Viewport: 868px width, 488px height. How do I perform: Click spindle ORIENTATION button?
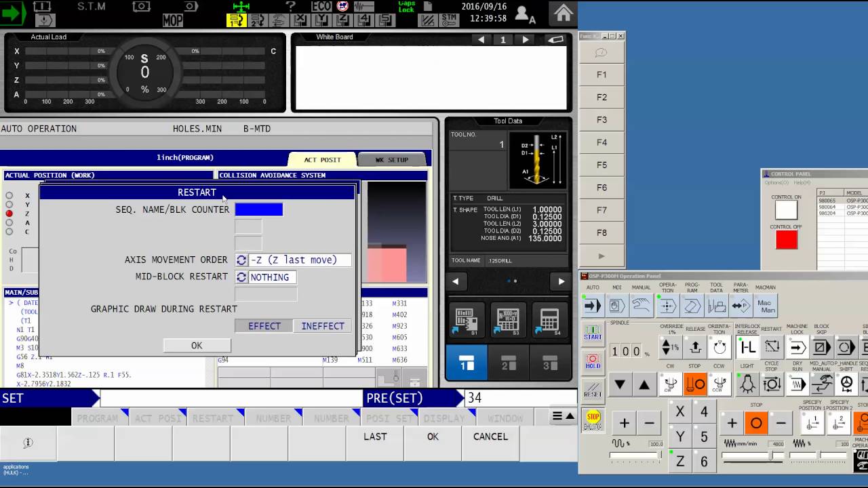(719, 348)
